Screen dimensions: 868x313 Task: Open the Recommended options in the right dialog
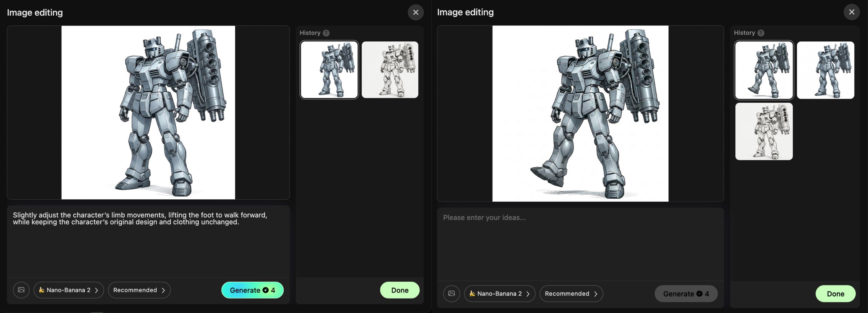coord(571,294)
